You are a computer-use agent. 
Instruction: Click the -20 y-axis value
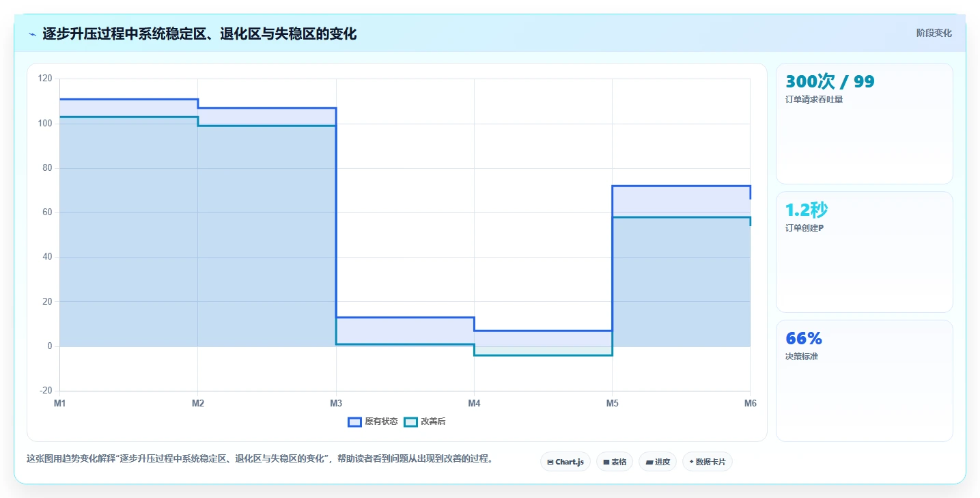pyautogui.click(x=46, y=391)
